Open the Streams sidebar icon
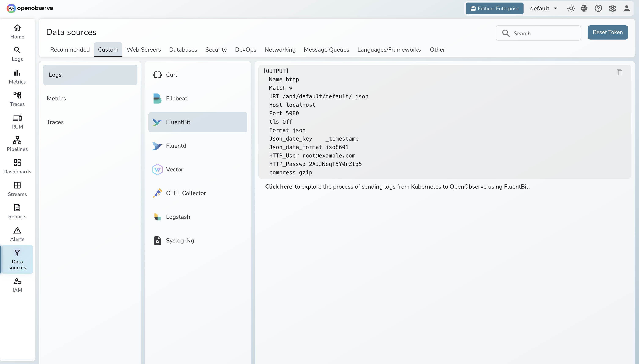The width and height of the screenshot is (639, 364). (x=17, y=188)
